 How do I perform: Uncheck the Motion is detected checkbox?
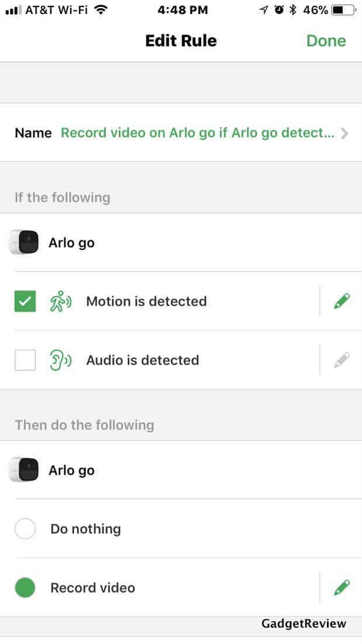(25, 301)
